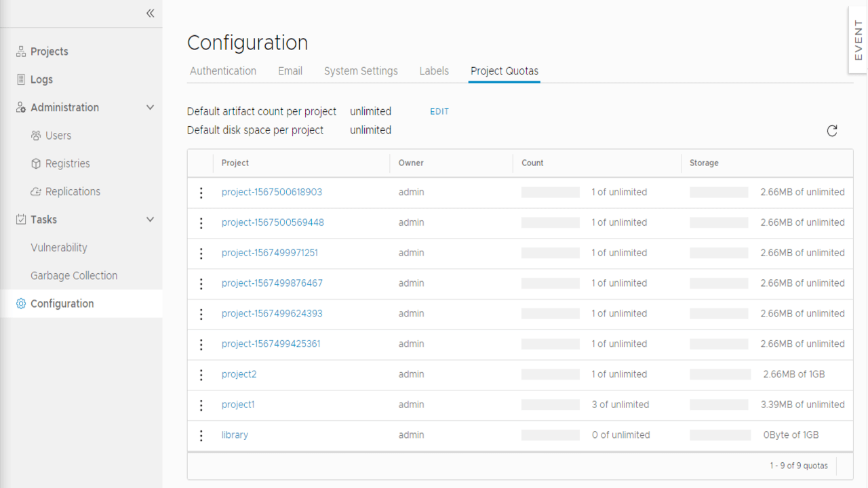Go to Garbage Collection page
This screenshot has width=868, height=488.
(74, 276)
